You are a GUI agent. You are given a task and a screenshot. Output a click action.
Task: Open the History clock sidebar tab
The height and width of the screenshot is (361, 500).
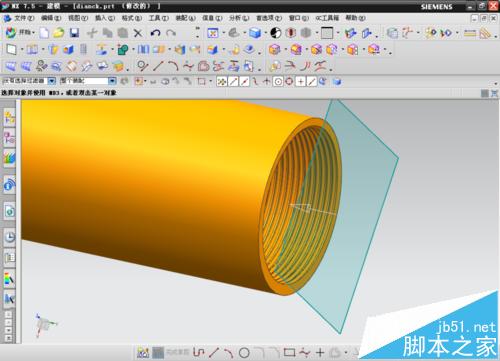point(9,237)
